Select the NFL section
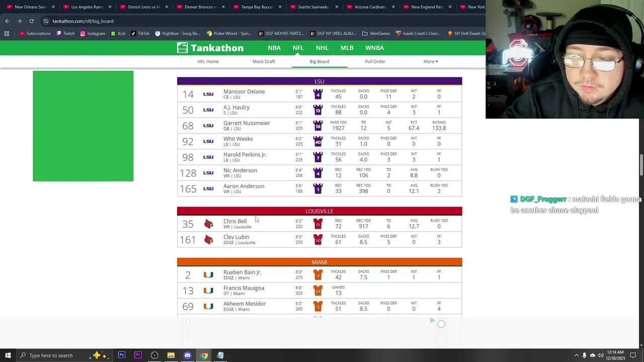The image size is (644, 362). 298,48
